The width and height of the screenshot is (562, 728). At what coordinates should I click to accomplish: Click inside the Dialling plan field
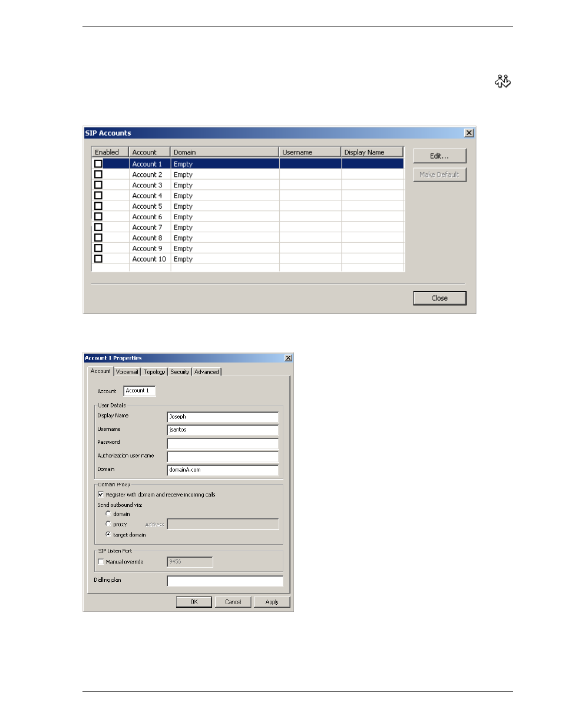225,581
